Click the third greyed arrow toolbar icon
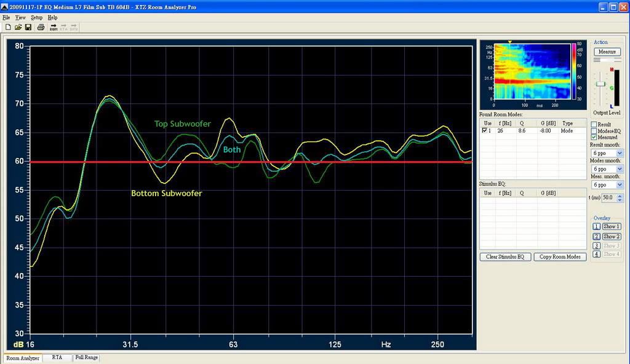Screen dimensions: 630x364 [74, 27]
